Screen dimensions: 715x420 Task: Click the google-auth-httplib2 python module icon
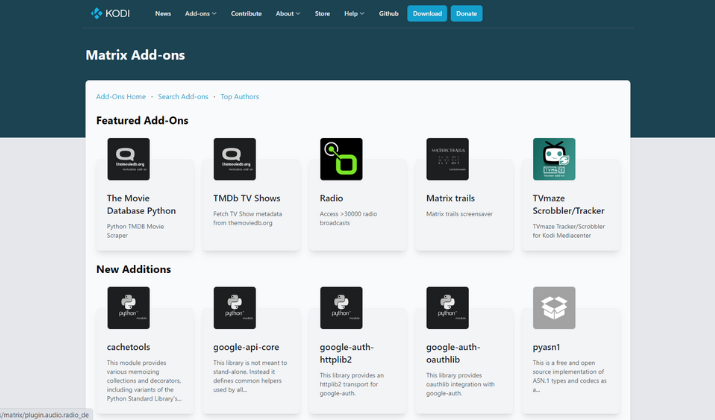point(341,308)
